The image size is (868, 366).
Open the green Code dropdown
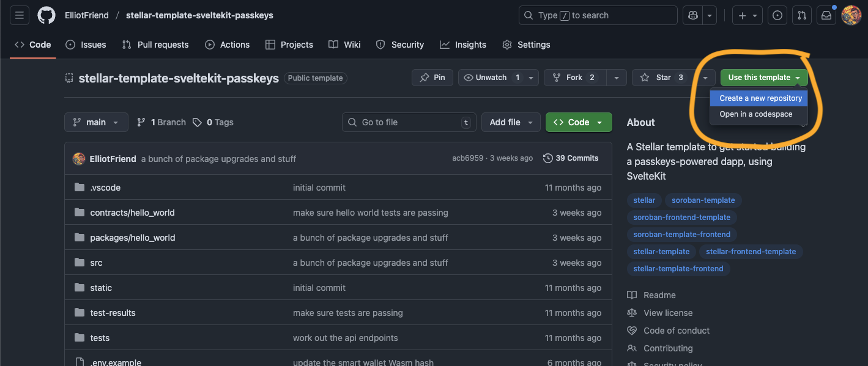click(x=578, y=122)
